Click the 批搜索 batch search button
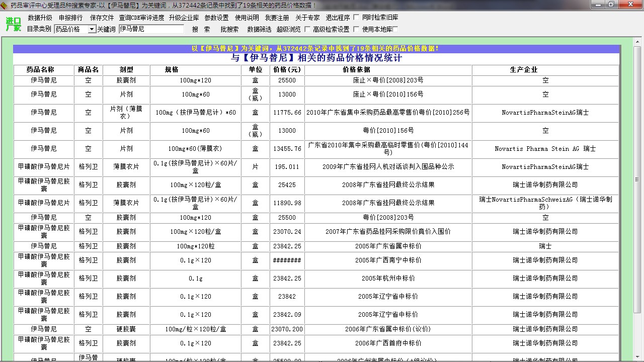 point(229,29)
